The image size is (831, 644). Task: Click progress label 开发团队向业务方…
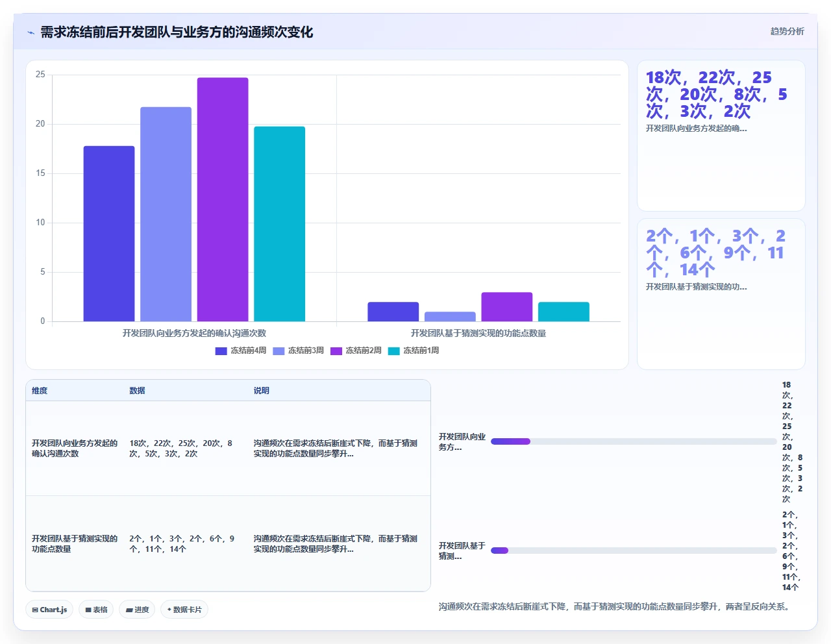click(462, 442)
